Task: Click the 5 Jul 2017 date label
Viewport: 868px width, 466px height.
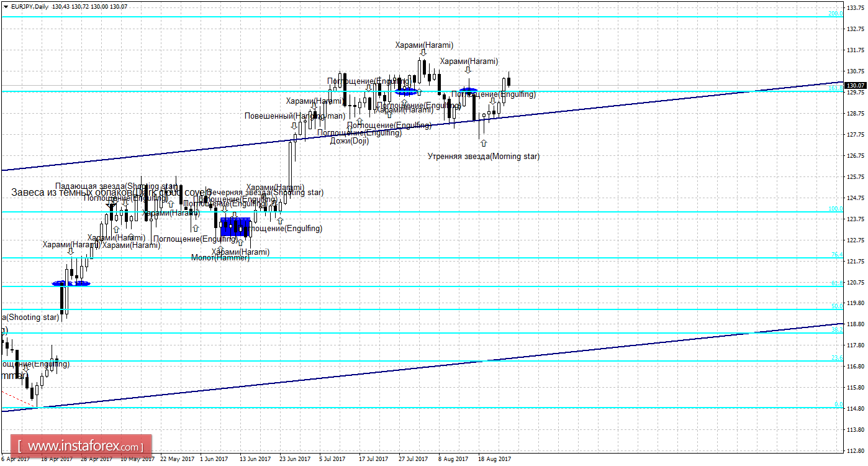Action: pos(332,459)
